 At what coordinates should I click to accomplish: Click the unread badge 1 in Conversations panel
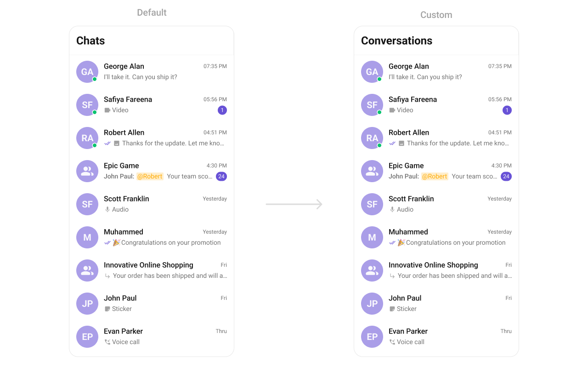pyautogui.click(x=507, y=110)
